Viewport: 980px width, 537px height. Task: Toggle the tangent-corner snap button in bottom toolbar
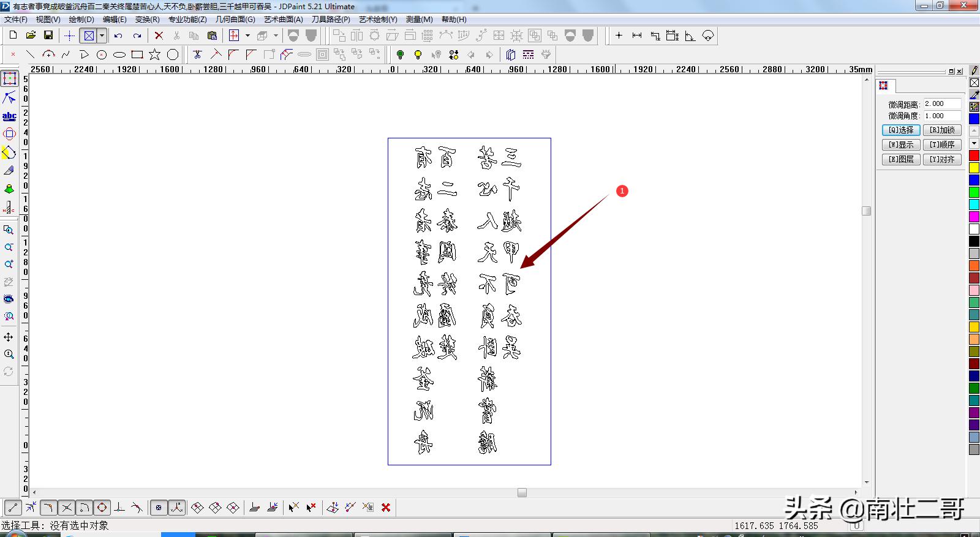pos(48,507)
